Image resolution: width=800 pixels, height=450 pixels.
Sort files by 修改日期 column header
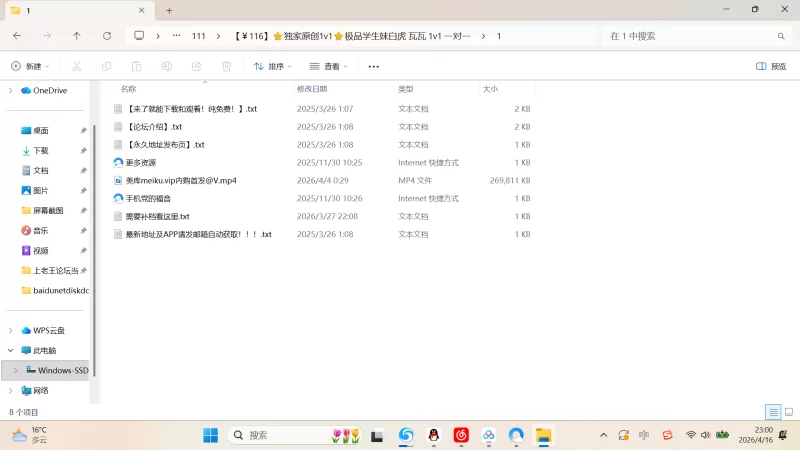(319, 89)
